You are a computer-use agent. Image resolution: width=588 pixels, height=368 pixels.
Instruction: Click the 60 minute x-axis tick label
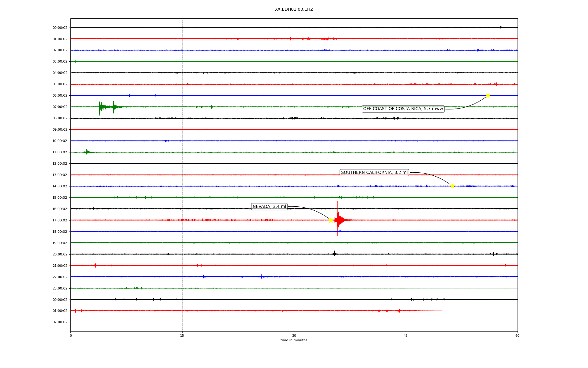[517, 335]
